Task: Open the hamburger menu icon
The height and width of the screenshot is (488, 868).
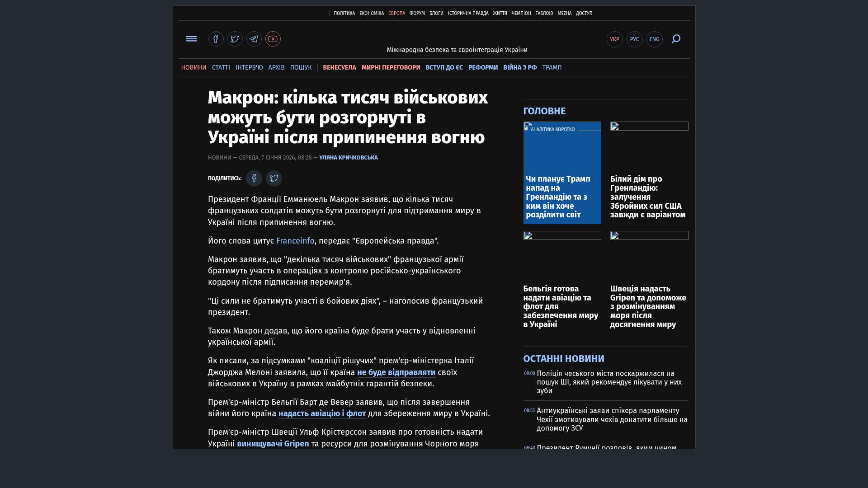Action: (x=191, y=39)
